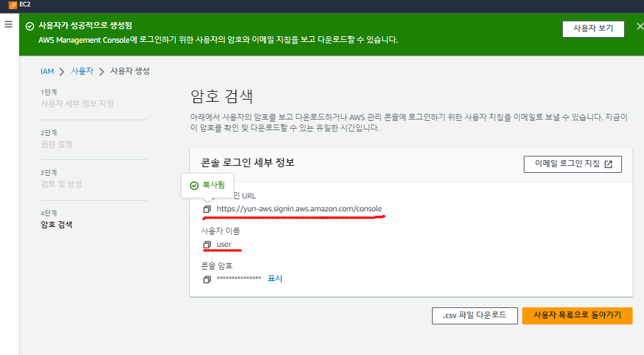
Task: Select step 2 권한 설정
Action: pos(57,144)
